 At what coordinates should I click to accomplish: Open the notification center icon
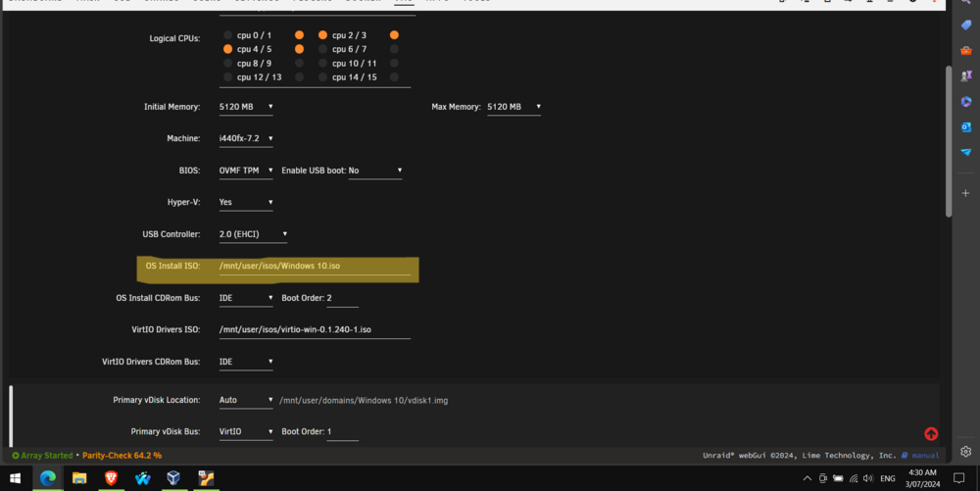958,478
